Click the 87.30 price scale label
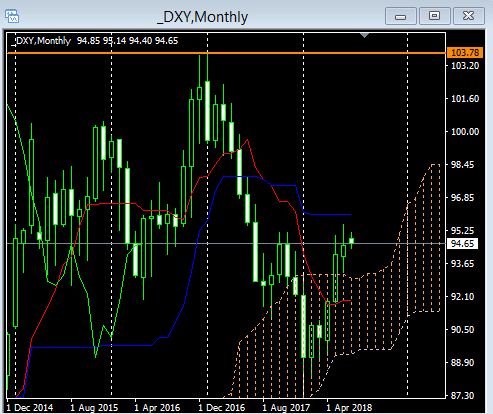 coord(462,396)
